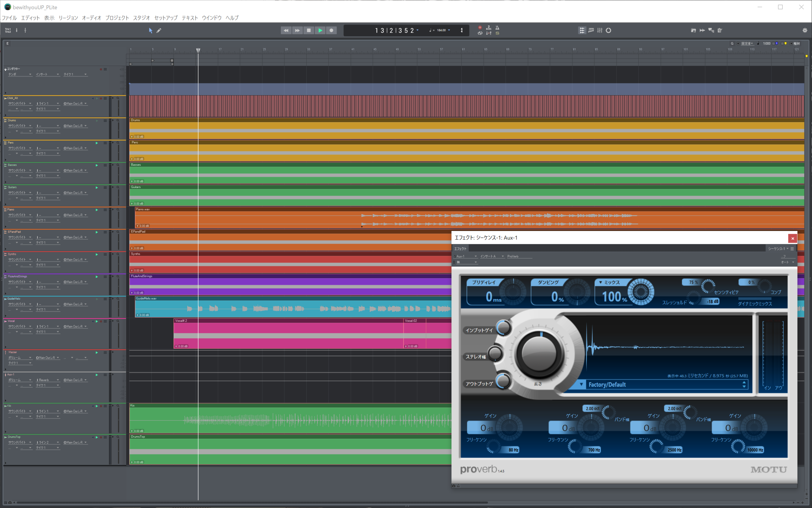Toggle the overdub record mode icon

(x=480, y=28)
